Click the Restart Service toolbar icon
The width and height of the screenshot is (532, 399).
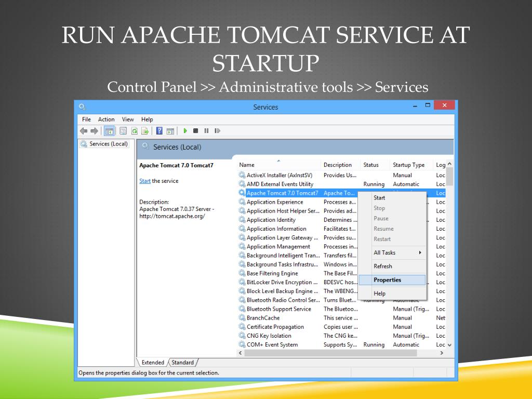(x=218, y=130)
